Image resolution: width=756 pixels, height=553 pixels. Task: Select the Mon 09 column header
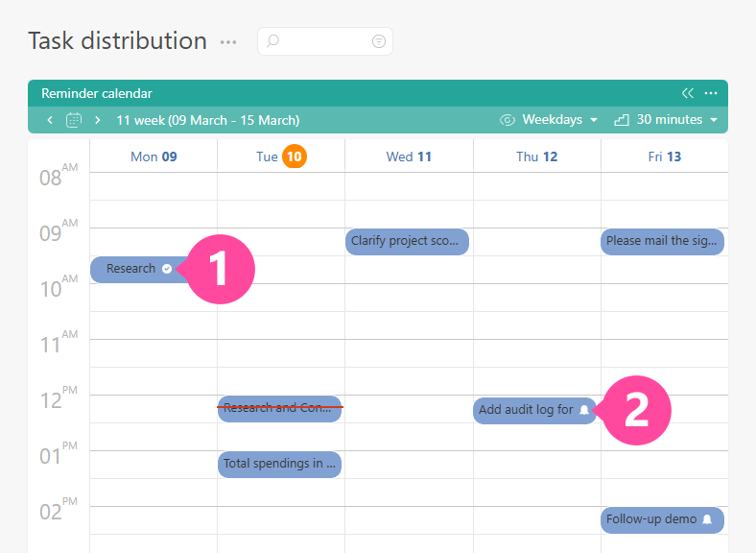(154, 156)
